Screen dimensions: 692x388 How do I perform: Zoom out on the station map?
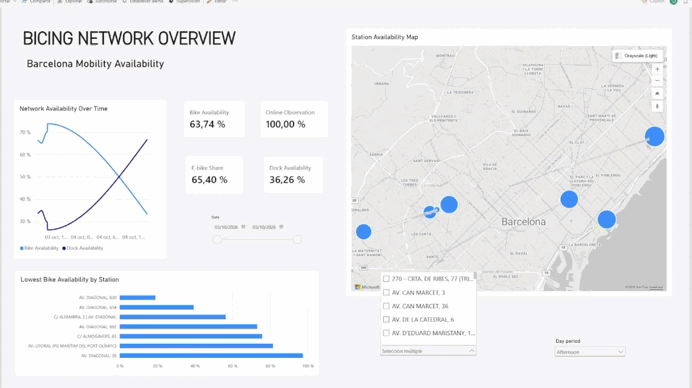[657, 81]
